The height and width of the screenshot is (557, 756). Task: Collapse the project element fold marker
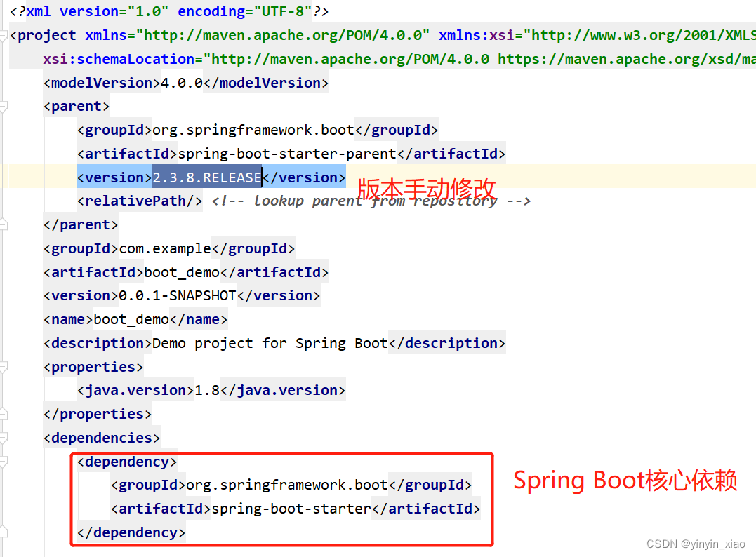pos(3,36)
